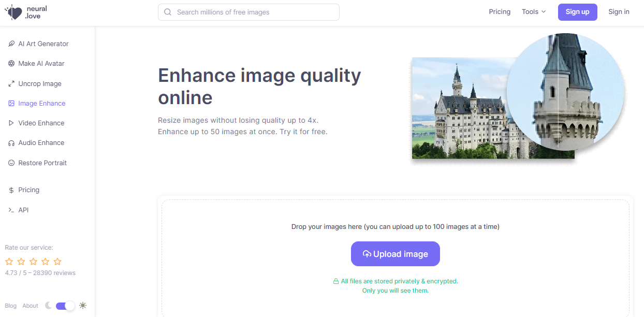Click 'All files are stored privately & encrypted' text
This screenshot has height=317, width=644.
[399, 281]
